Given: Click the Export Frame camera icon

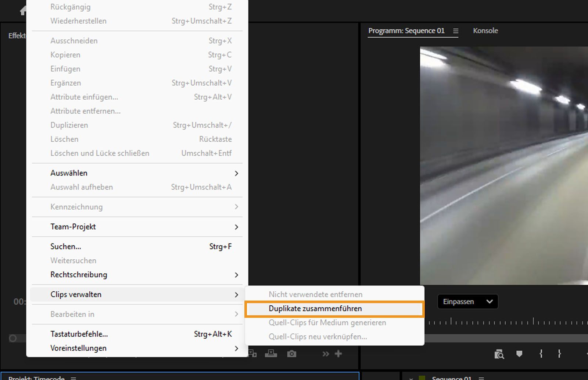Looking at the screenshot, I should click(292, 354).
